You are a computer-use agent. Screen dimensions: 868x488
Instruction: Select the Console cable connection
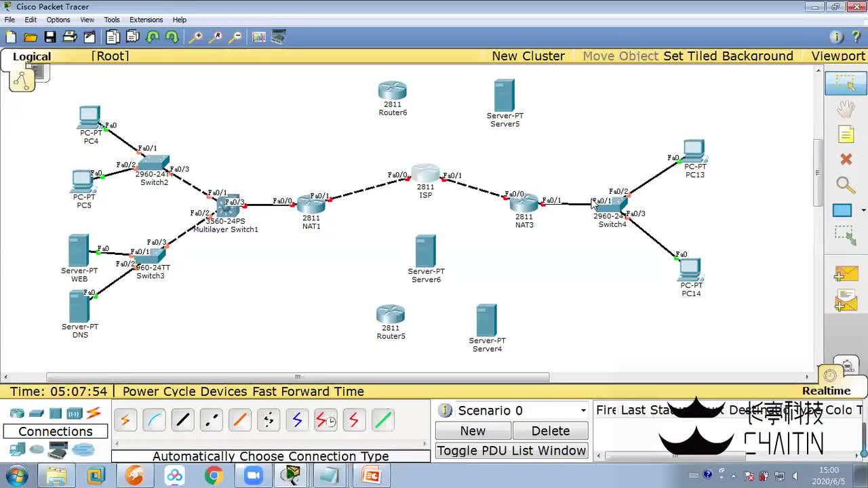tap(154, 421)
